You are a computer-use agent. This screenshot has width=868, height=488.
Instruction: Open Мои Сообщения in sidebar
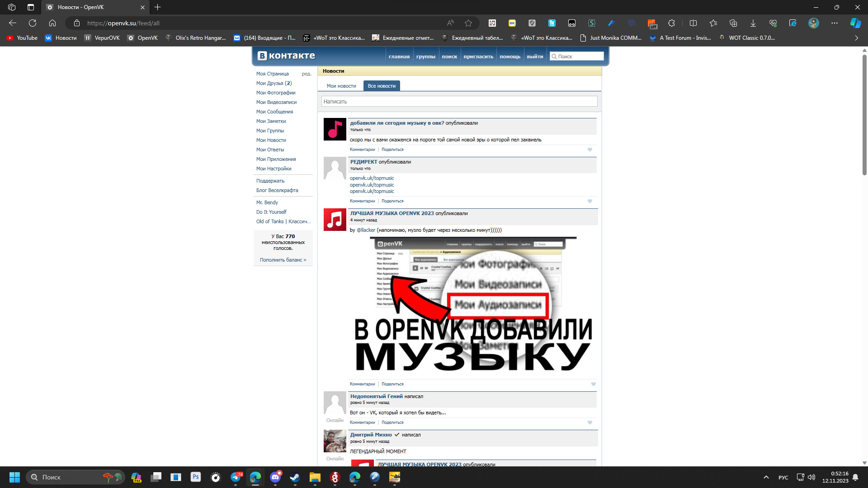coord(274,112)
